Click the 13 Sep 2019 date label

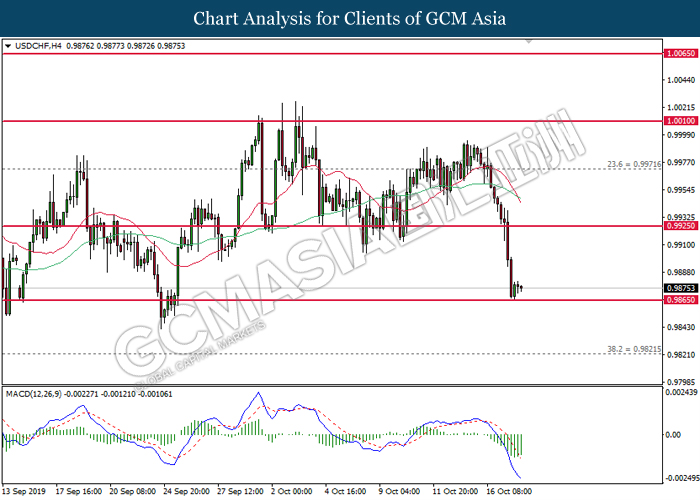point(24,492)
